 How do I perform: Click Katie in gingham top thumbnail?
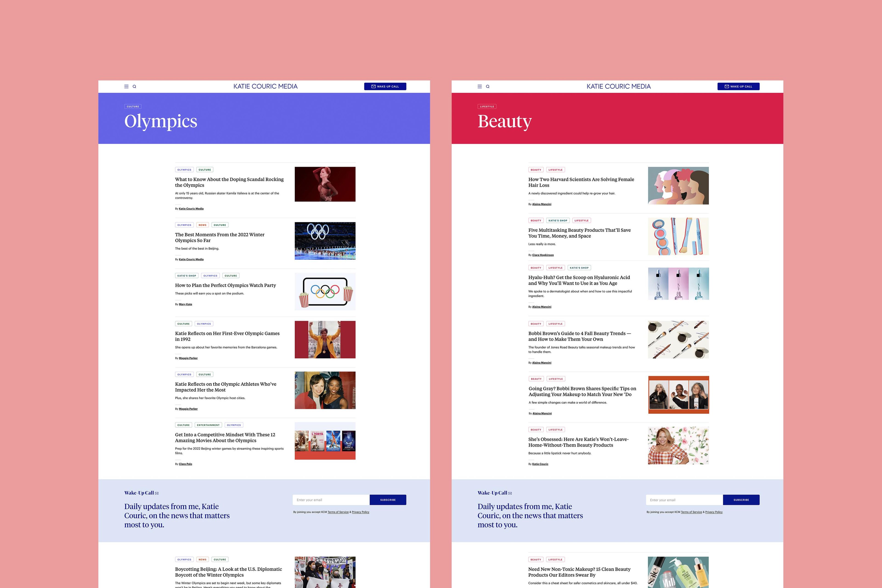678,446
